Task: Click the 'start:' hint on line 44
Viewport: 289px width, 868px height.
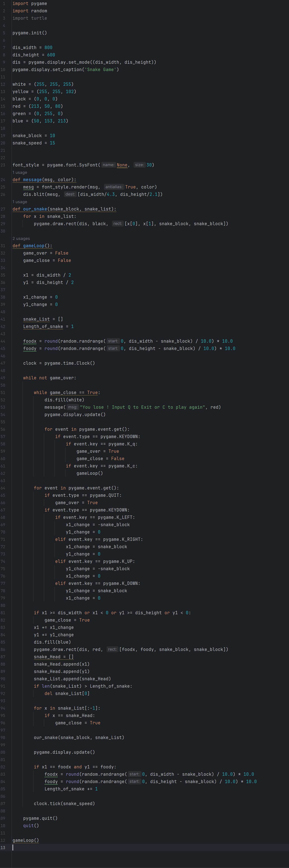Action: click(x=113, y=341)
